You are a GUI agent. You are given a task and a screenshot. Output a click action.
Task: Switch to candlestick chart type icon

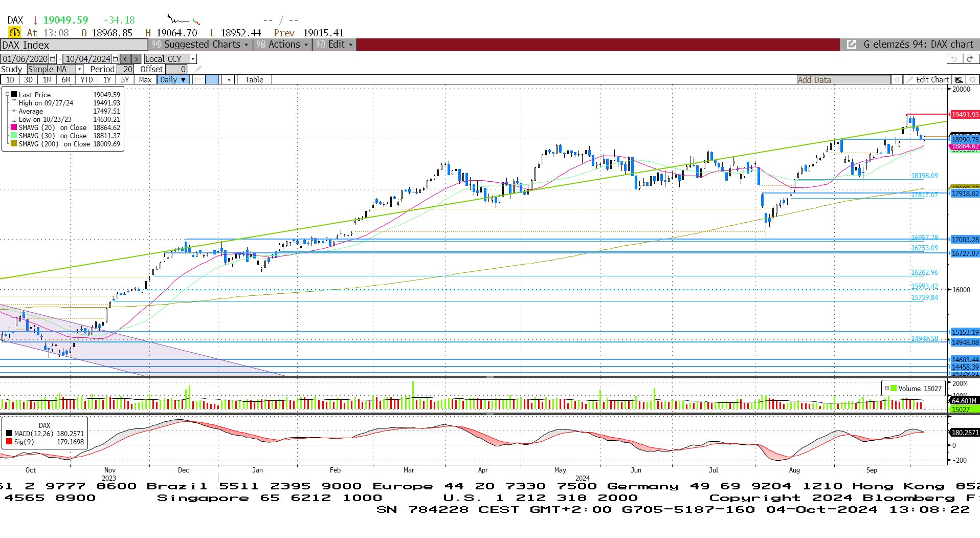(x=212, y=80)
